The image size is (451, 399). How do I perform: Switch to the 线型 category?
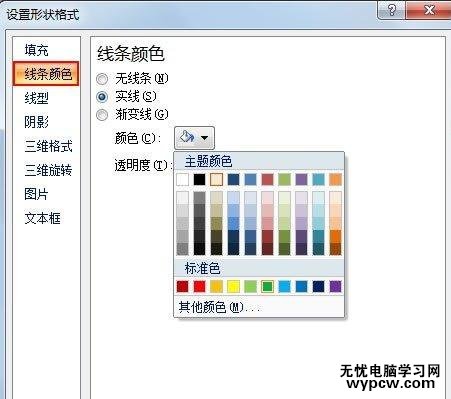coord(36,98)
